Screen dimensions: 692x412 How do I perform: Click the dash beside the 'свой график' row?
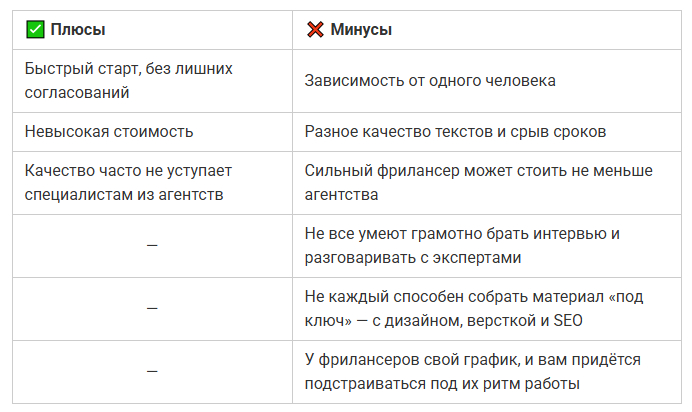point(152,372)
